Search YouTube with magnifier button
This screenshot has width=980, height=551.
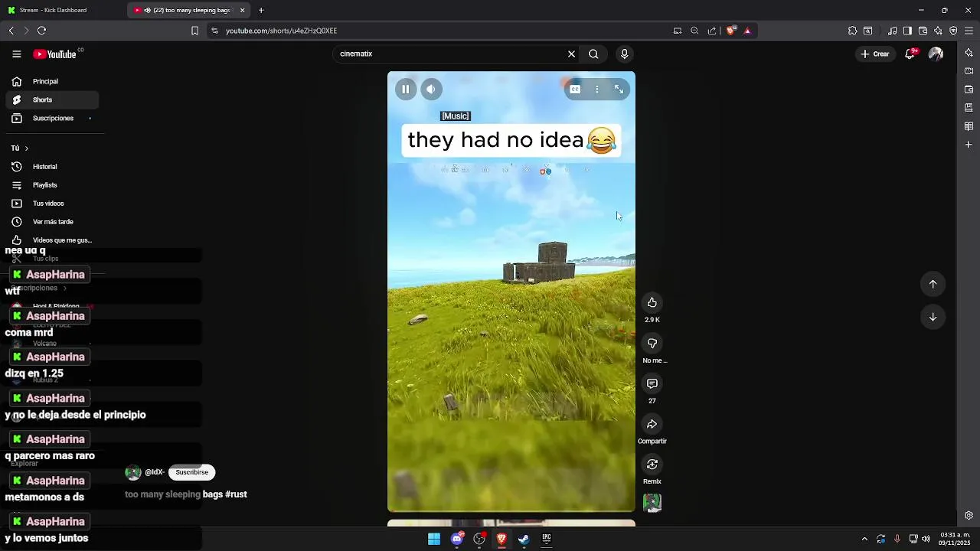coord(593,54)
